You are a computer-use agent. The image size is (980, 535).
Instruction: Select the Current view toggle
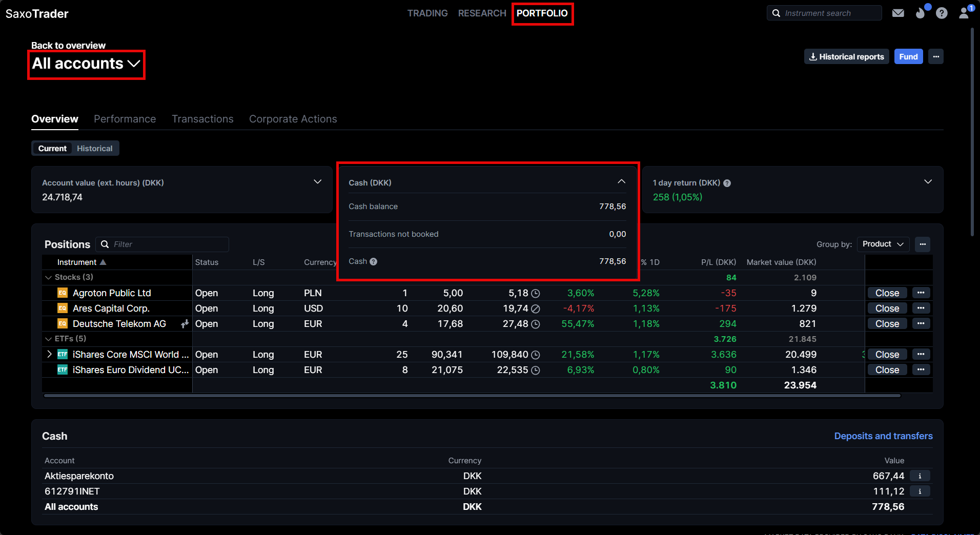[x=52, y=149]
